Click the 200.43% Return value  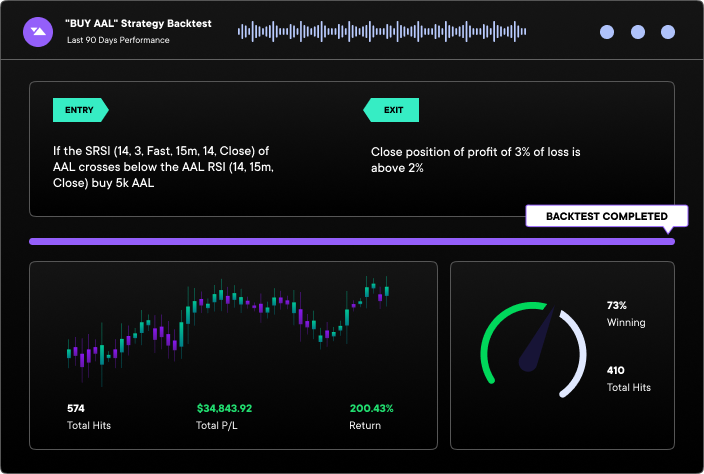[x=371, y=408]
